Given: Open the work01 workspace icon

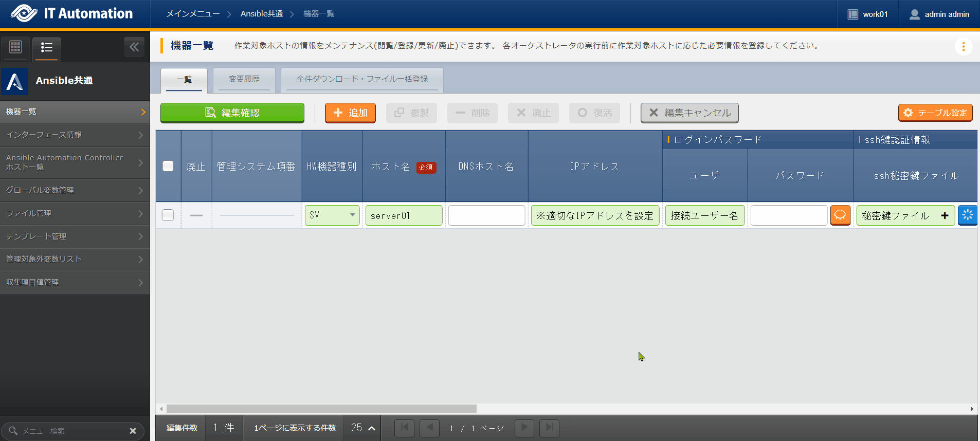Looking at the screenshot, I should point(853,14).
